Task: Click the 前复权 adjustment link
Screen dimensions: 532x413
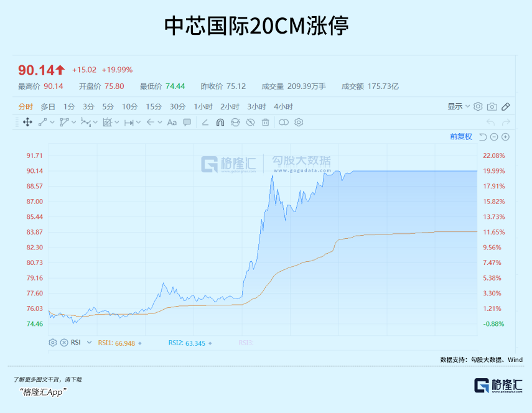Action: point(461,137)
